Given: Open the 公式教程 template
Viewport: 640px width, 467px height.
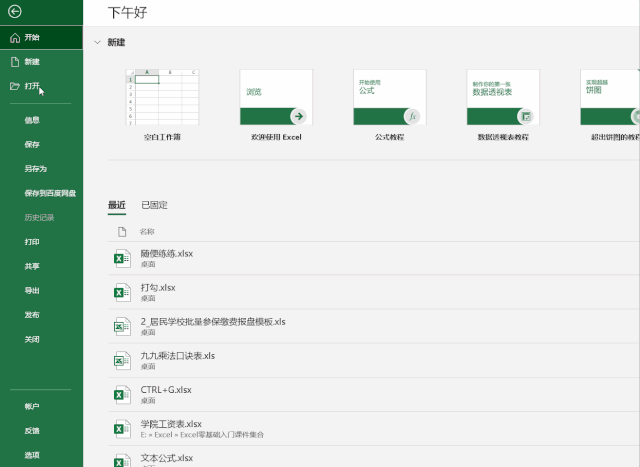Looking at the screenshot, I should [x=389, y=105].
